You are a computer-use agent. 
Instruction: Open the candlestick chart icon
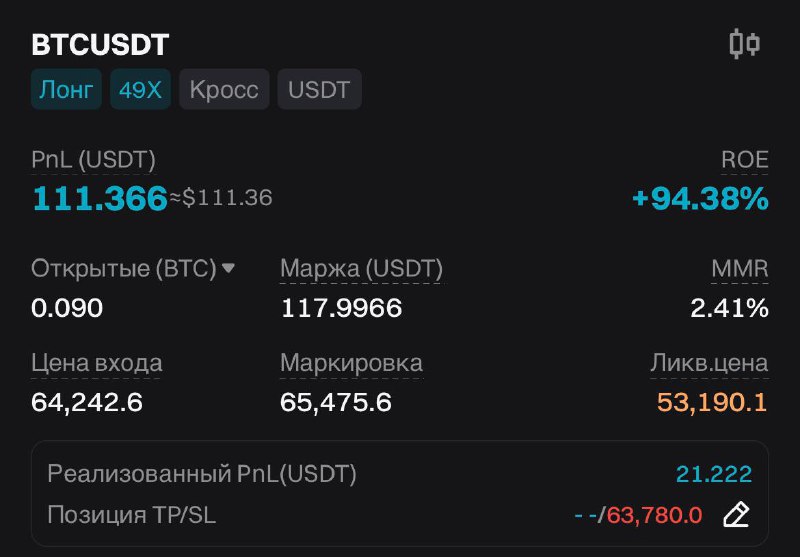click(x=744, y=44)
